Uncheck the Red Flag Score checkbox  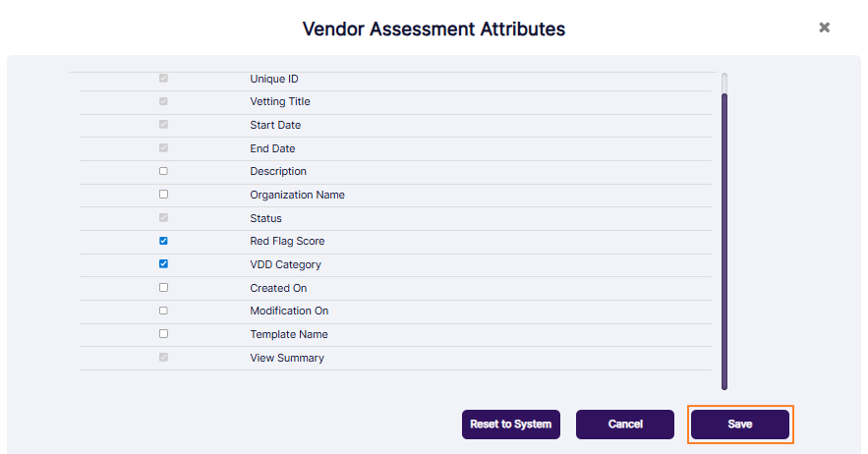(163, 241)
